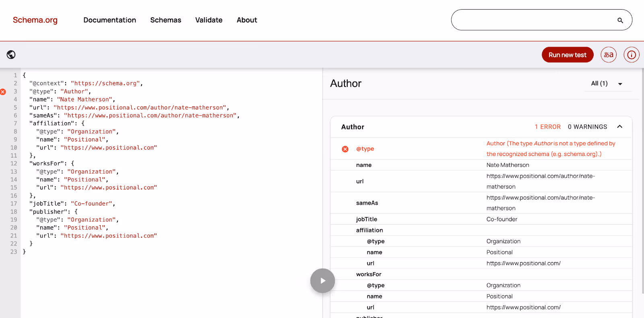Click the red @type property name
644x318 pixels.
click(x=365, y=149)
